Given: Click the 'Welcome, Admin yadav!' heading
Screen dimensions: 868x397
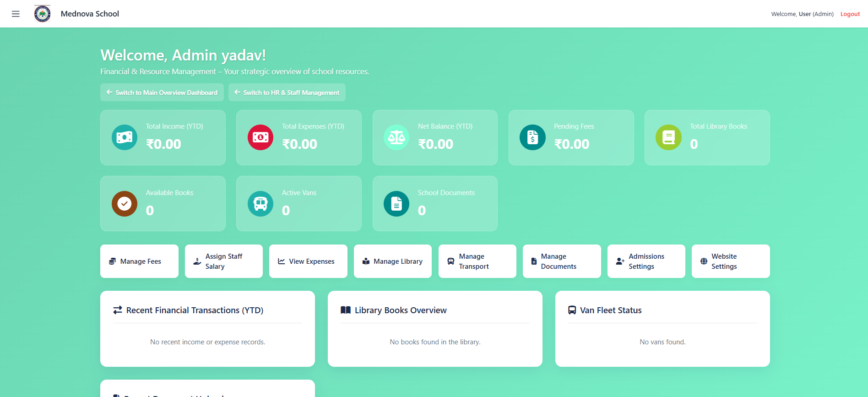Looking at the screenshot, I should pos(183,55).
